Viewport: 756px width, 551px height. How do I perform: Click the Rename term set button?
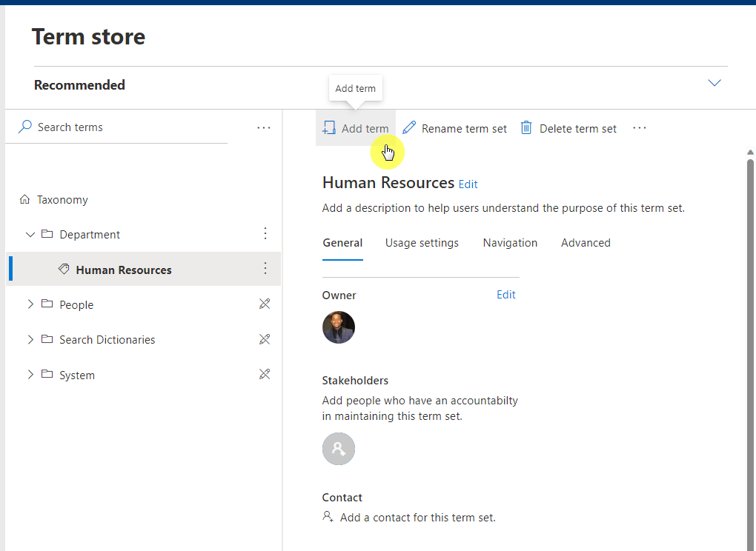pyautogui.click(x=454, y=129)
